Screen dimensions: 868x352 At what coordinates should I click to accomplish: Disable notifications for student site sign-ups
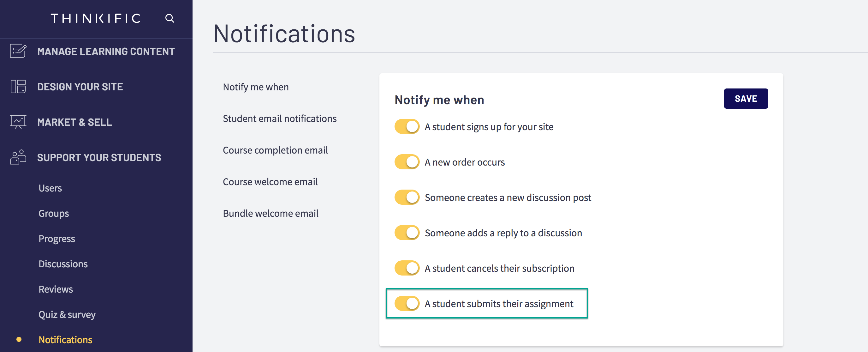[407, 126]
